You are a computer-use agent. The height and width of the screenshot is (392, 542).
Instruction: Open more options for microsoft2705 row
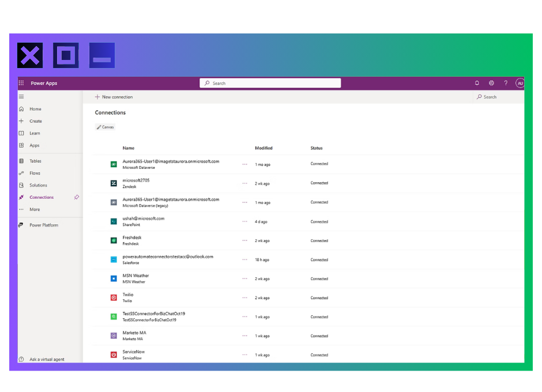pyautogui.click(x=244, y=183)
